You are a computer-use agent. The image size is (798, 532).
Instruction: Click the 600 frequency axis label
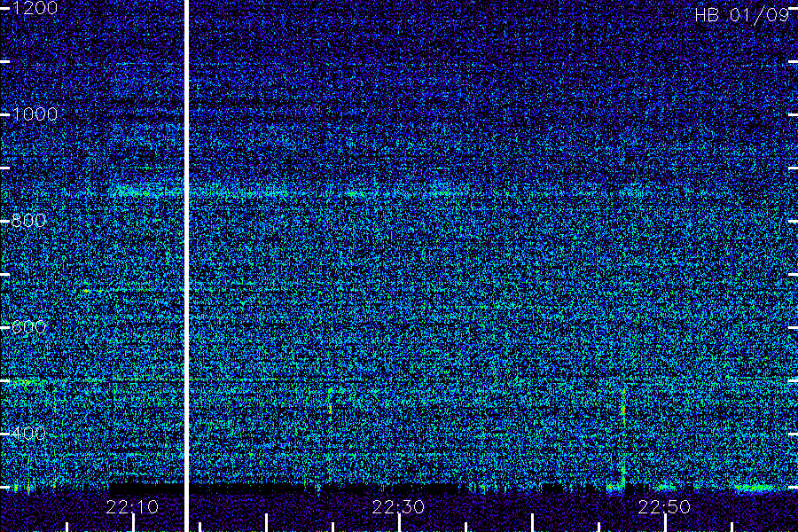pyautogui.click(x=28, y=327)
